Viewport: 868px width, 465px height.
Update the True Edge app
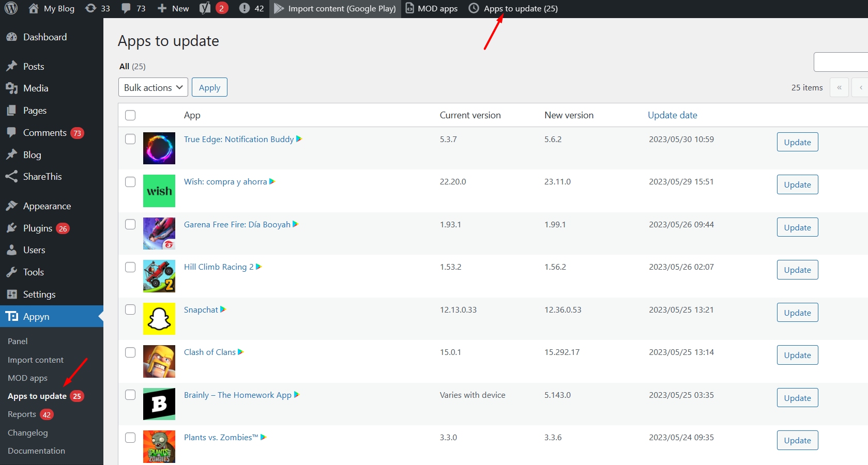point(797,142)
